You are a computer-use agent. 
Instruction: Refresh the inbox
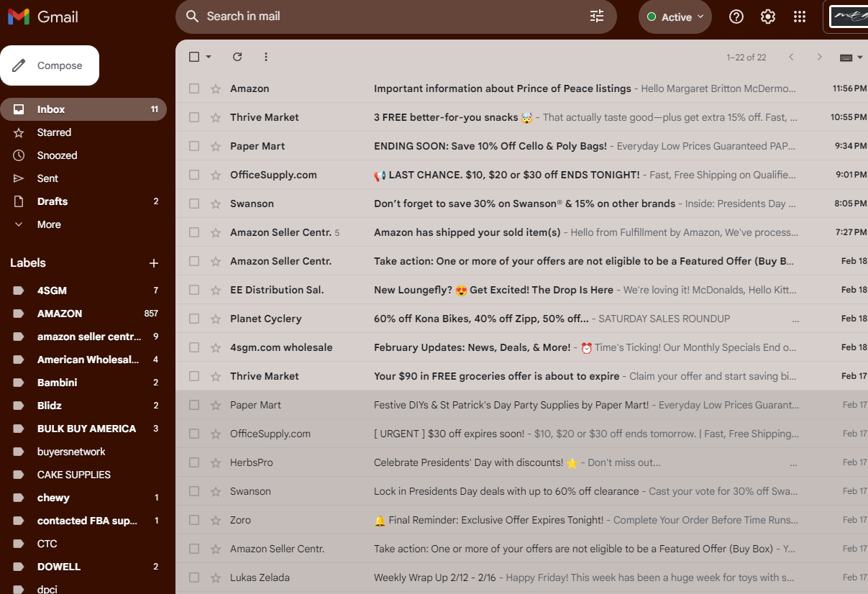(x=237, y=57)
